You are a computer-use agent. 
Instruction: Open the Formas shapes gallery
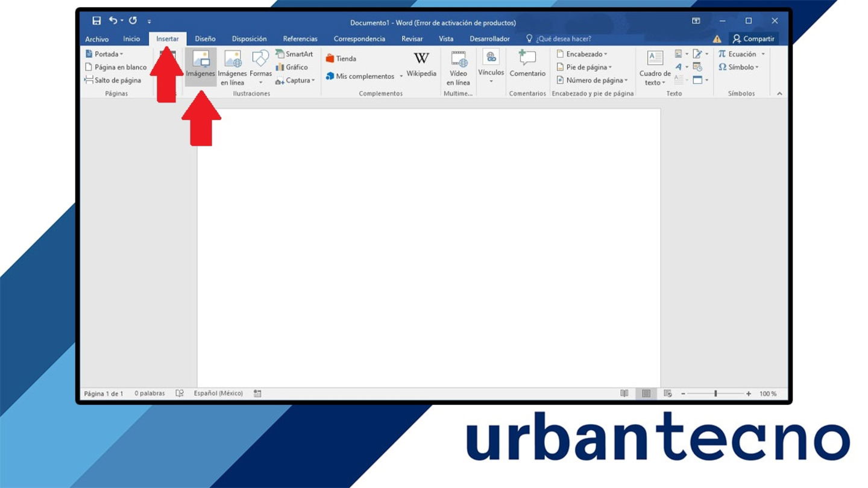point(260,67)
